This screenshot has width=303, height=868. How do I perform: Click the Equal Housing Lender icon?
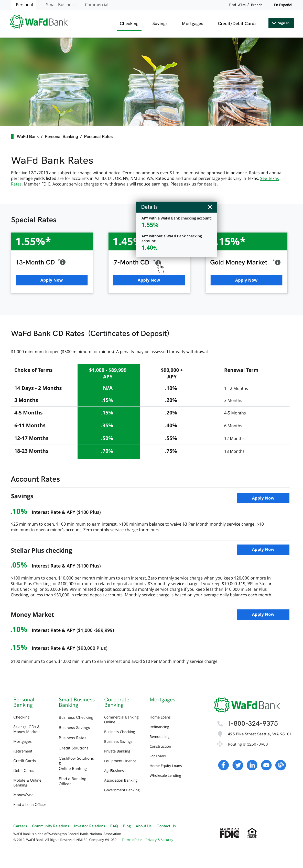tap(252, 833)
